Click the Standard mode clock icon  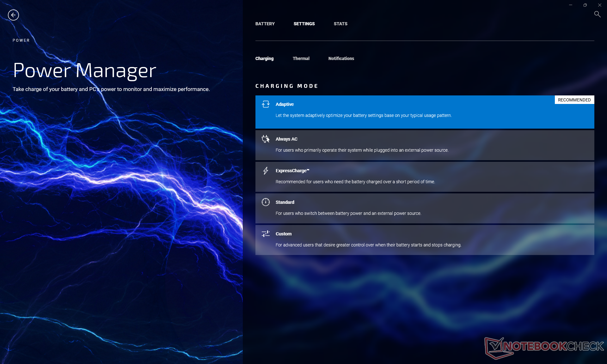point(266,202)
